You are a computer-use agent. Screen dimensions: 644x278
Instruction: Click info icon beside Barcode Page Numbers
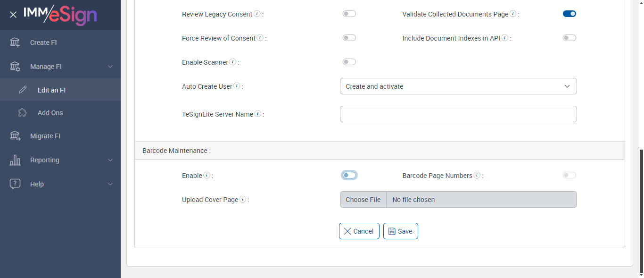pyautogui.click(x=477, y=176)
